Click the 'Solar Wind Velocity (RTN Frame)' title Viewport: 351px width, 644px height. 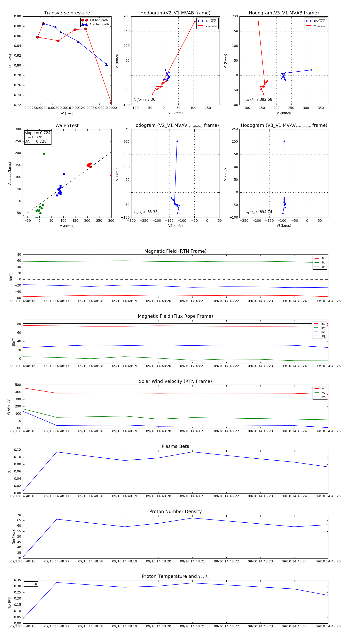pos(175,382)
